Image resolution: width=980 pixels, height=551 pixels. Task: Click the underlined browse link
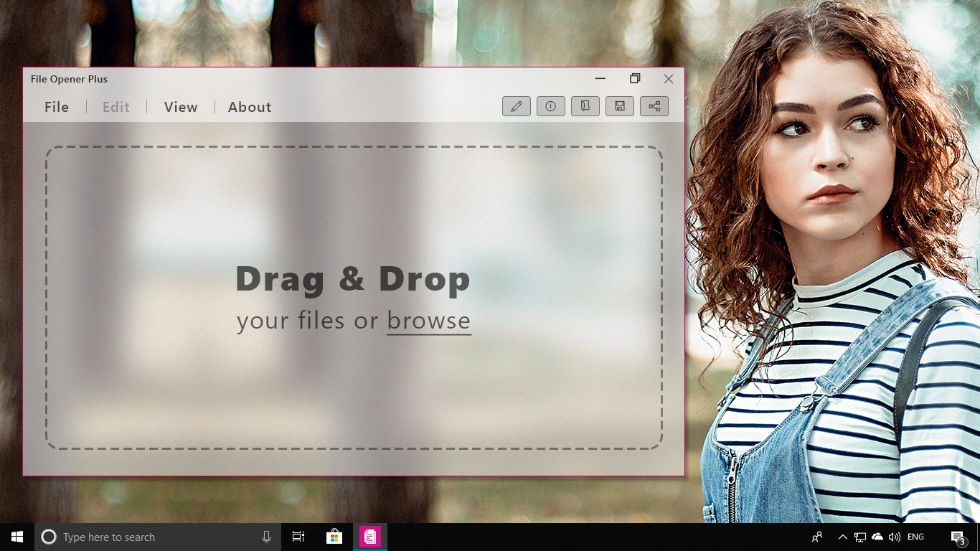point(429,321)
